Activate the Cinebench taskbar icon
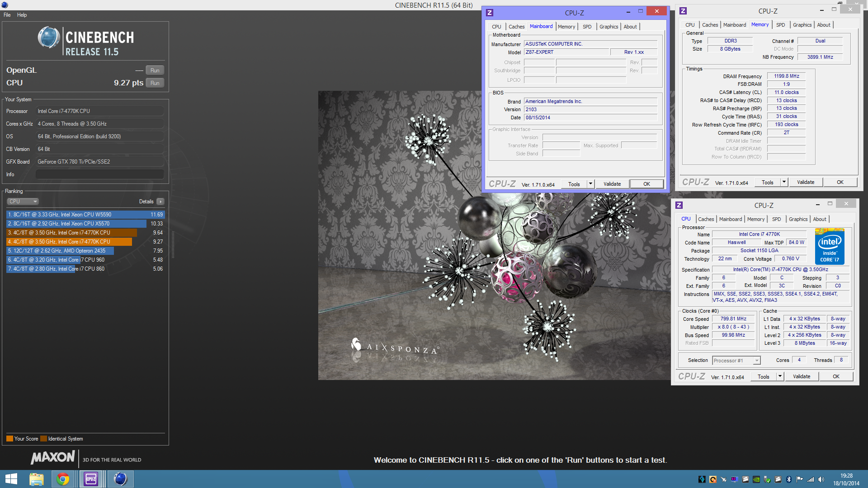Screen dimensions: 868x488 pos(120,479)
